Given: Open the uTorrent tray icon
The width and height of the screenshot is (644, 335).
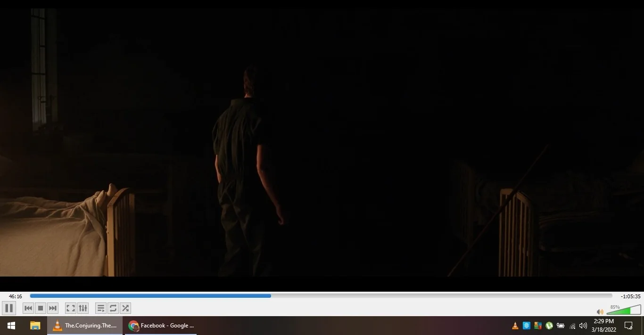Looking at the screenshot, I should click(549, 326).
